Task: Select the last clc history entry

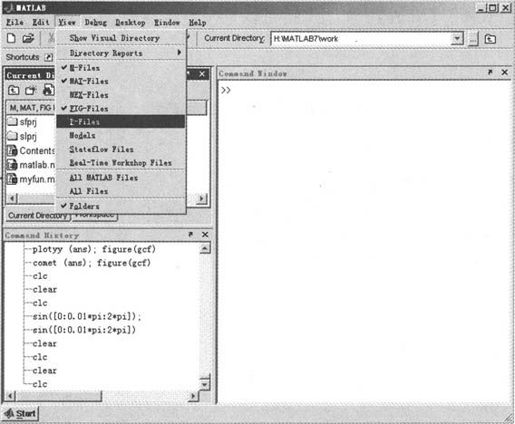Action: tap(40, 384)
